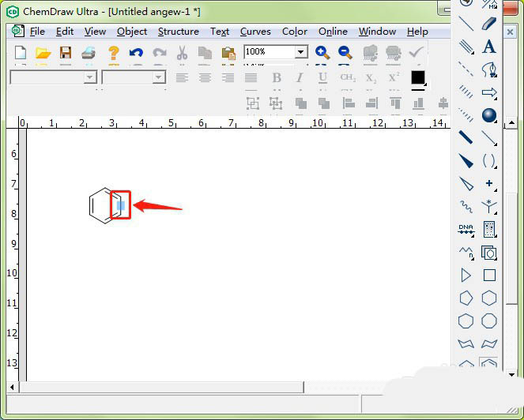Click the vertical scrollbar down arrow
Image resolution: width=524 pixels, height=420 pixels.
pyautogui.click(x=511, y=374)
